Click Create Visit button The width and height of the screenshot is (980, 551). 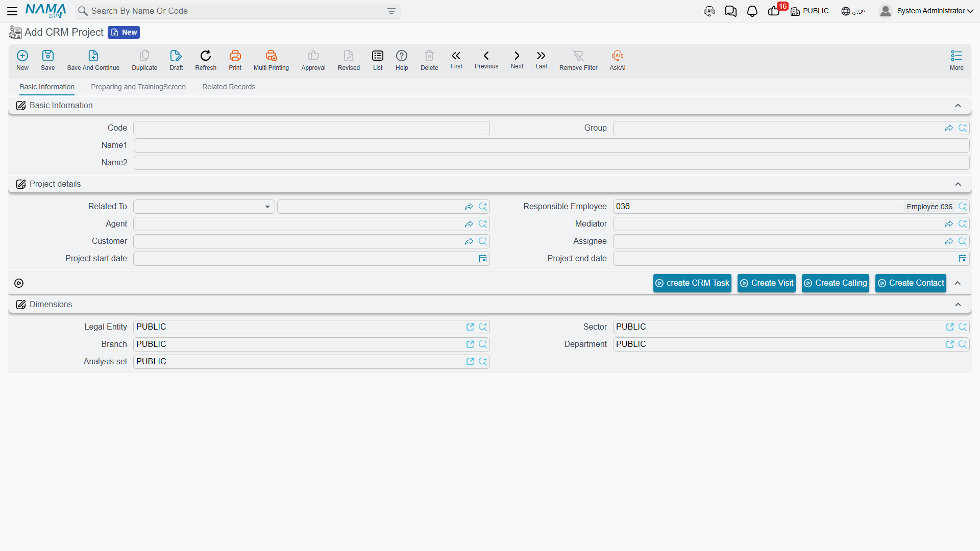pos(767,283)
